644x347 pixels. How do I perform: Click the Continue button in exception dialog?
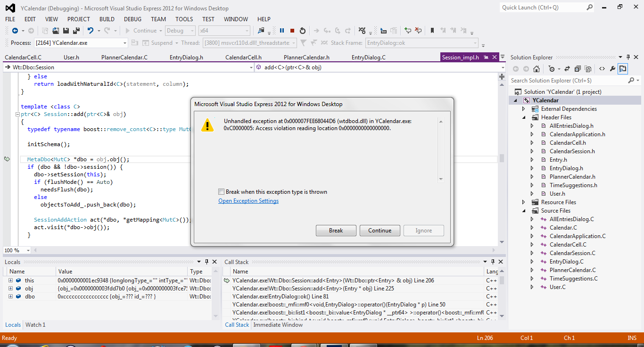click(x=380, y=231)
